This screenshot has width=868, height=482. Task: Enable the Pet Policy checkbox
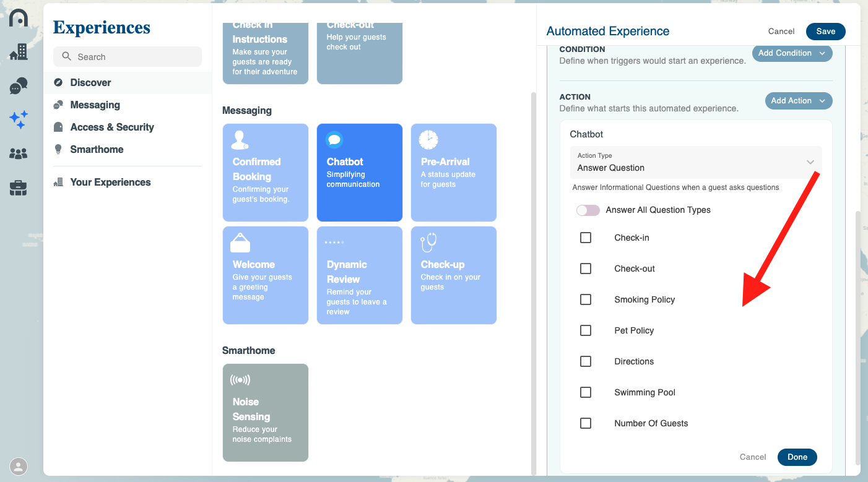(586, 330)
